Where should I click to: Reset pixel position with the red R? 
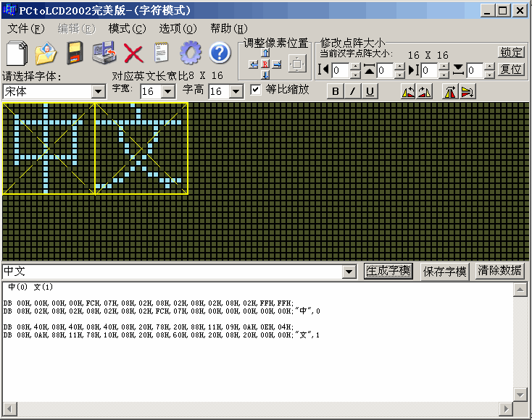coord(265,64)
